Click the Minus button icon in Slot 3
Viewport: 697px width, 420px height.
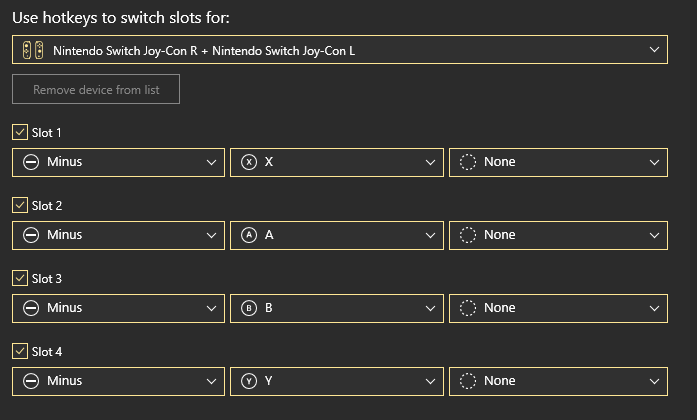tap(31, 308)
